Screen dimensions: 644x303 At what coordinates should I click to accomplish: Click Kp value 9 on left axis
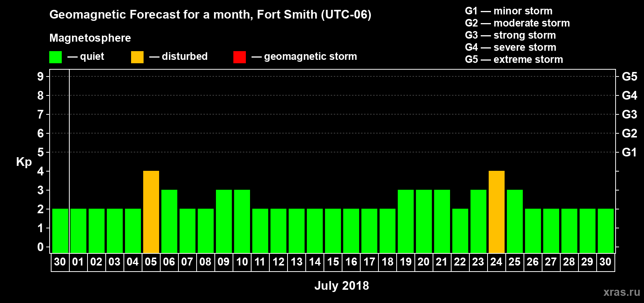click(x=41, y=77)
